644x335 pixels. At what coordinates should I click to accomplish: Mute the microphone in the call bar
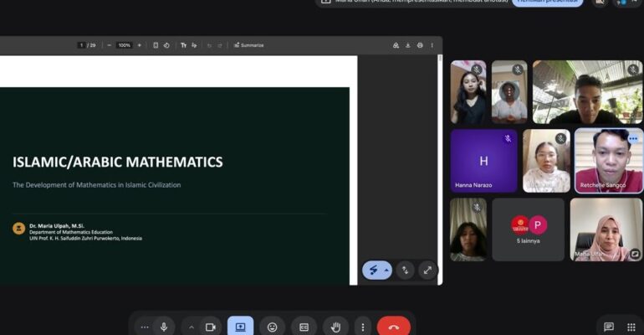tap(164, 327)
